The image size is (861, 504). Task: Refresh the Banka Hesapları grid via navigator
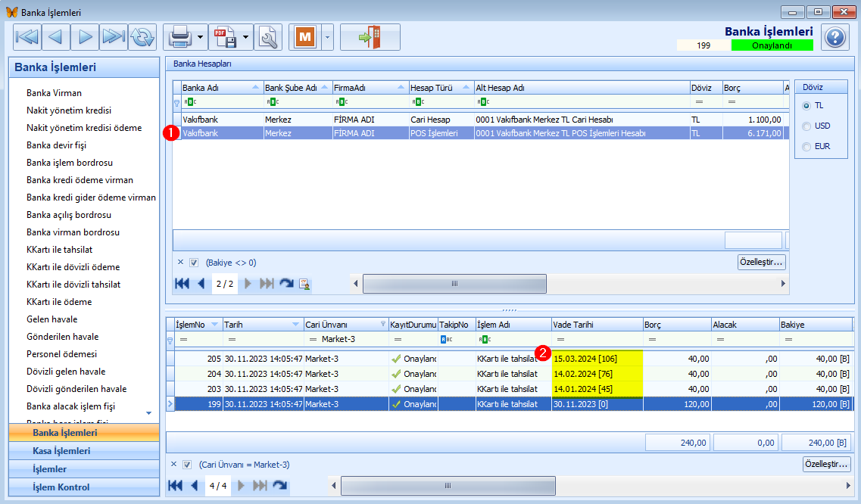(286, 283)
